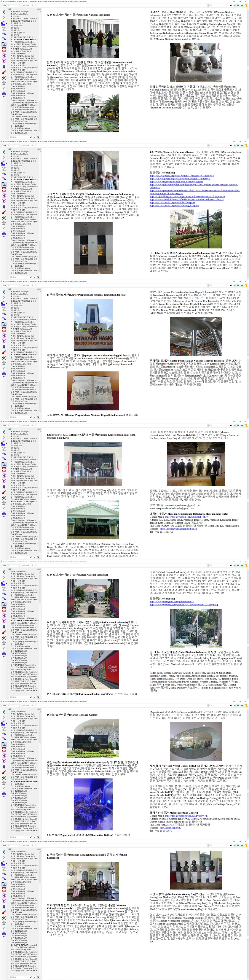The width and height of the screenshot is (249, 980).
Task: Print from the page 103.5 window
Action: 4,235
